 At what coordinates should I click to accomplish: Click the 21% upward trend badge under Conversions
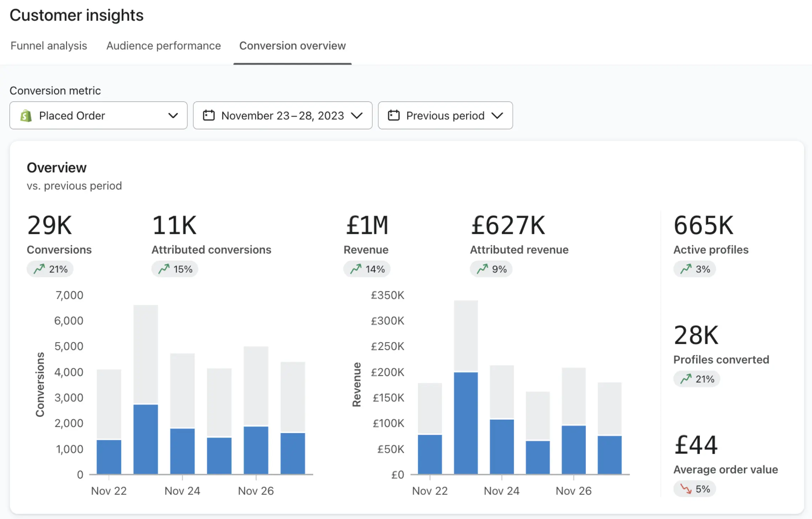50,269
